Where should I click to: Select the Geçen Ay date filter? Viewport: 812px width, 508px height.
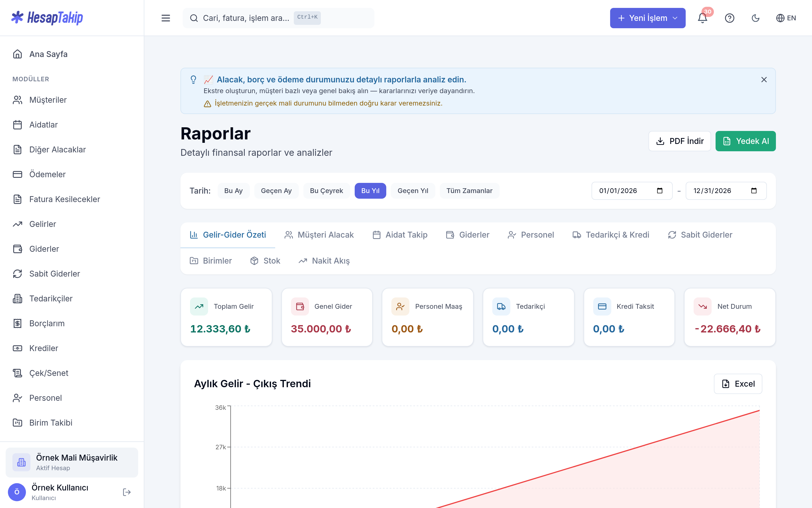point(277,191)
